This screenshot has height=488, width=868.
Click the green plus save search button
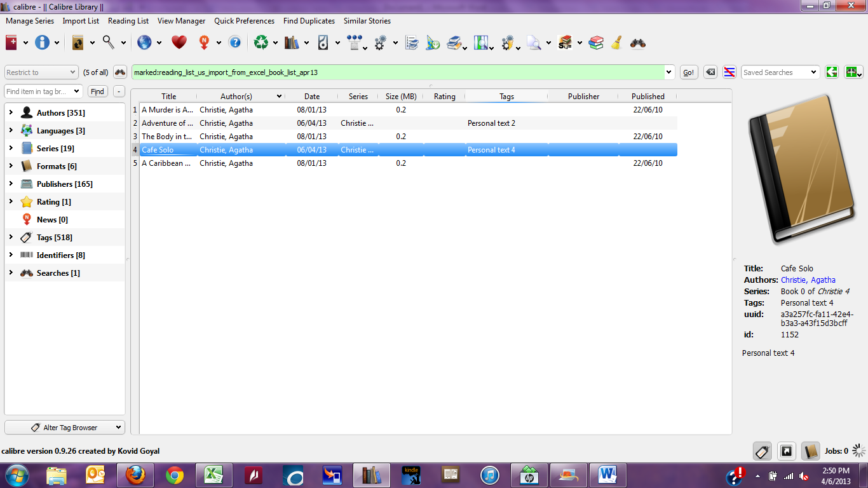[853, 72]
